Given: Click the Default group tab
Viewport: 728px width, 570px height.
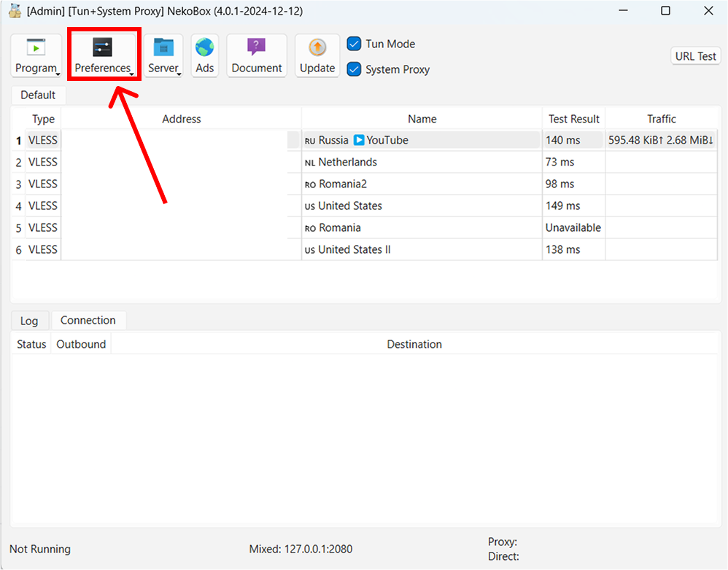Looking at the screenshot, I should click(x=38, y=95).
